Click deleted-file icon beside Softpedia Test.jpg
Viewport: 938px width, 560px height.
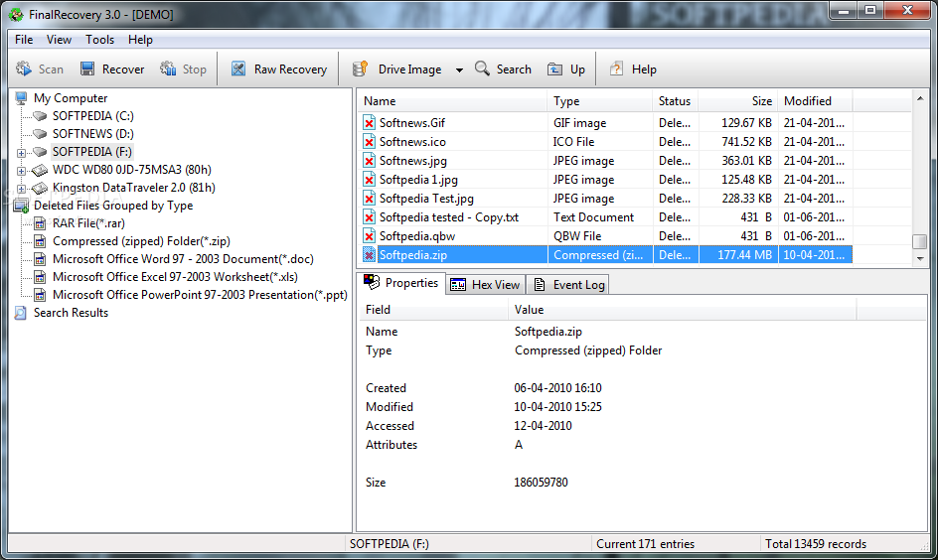(369, 199)
